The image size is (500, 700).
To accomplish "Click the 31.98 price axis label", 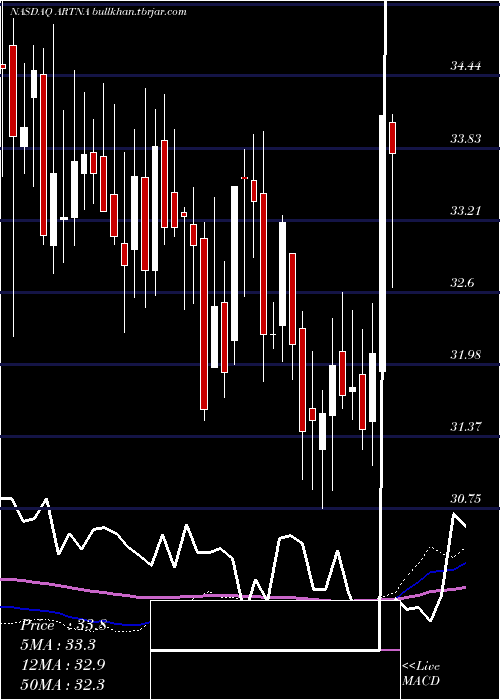I will (x=466, y=355).
